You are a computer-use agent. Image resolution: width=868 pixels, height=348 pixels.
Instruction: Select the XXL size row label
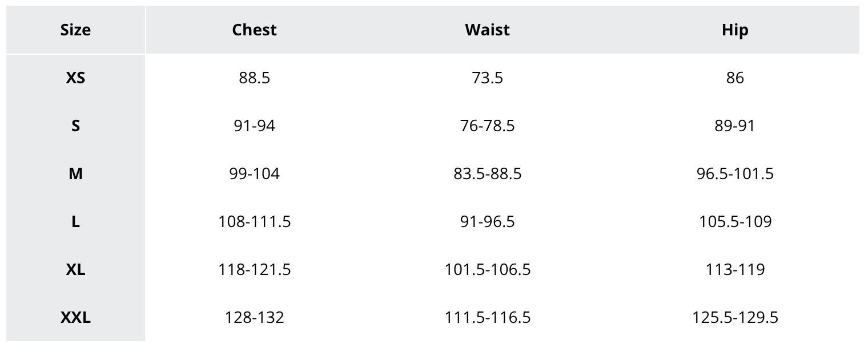pos(75,317)
